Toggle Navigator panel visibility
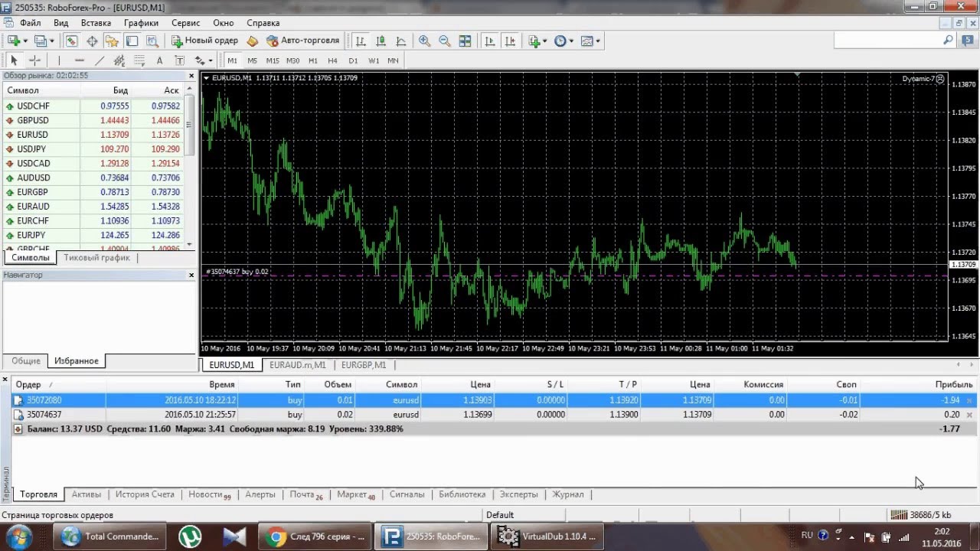This screenshot has height=551, width=980. point(112,41)
